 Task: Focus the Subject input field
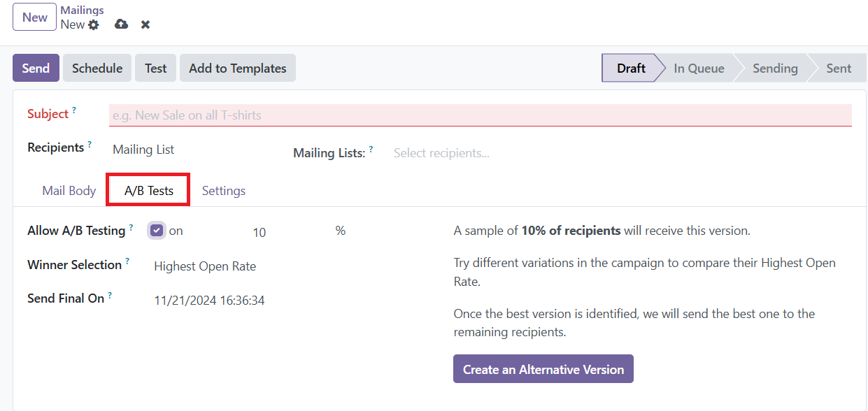click(481, 115)
